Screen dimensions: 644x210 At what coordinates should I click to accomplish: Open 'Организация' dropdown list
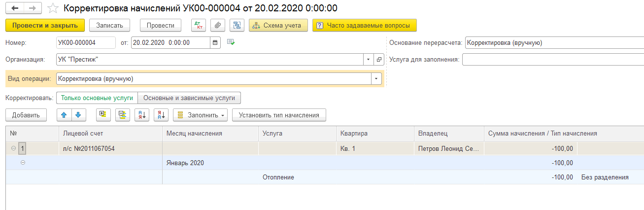[369, 60]
